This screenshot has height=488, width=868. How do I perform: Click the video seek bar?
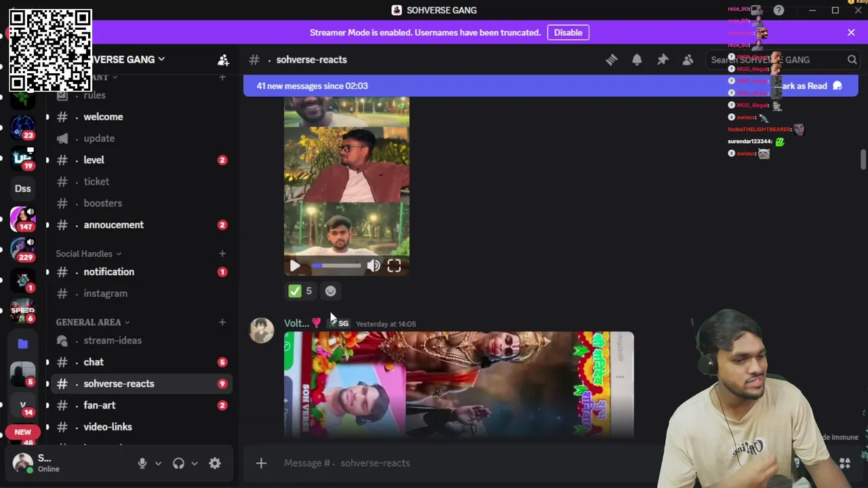(336, 266)
